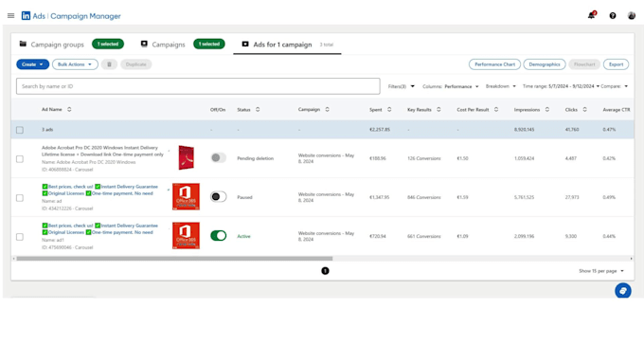Click scrollbar right arrow

pyautogui.click(x=632, y=259)
